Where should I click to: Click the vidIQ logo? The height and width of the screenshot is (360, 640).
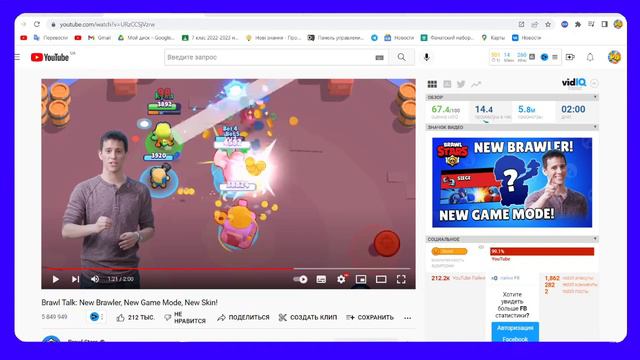[573, 83]
